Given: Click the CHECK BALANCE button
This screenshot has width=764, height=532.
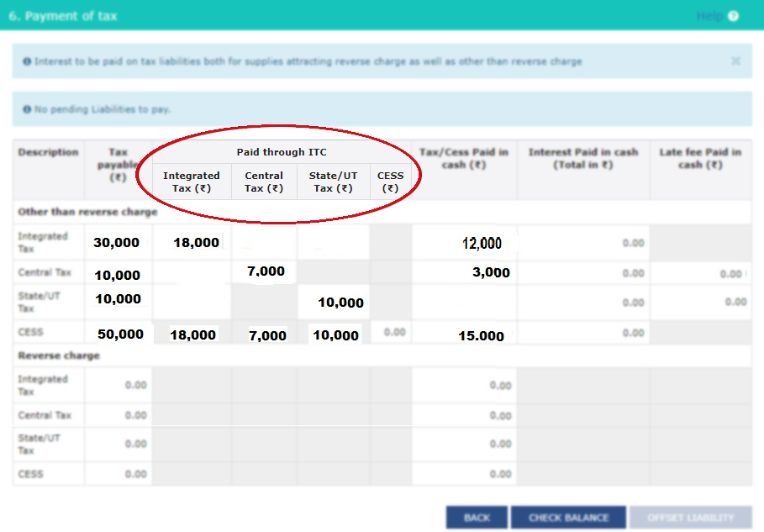Looking at the screenshot, I should [x=568, y=517].
